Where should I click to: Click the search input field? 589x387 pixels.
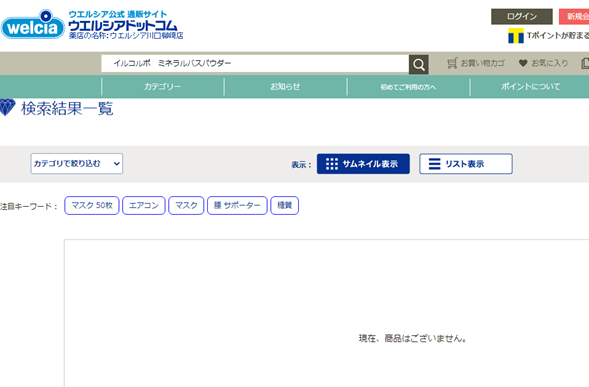pos(255,63)
